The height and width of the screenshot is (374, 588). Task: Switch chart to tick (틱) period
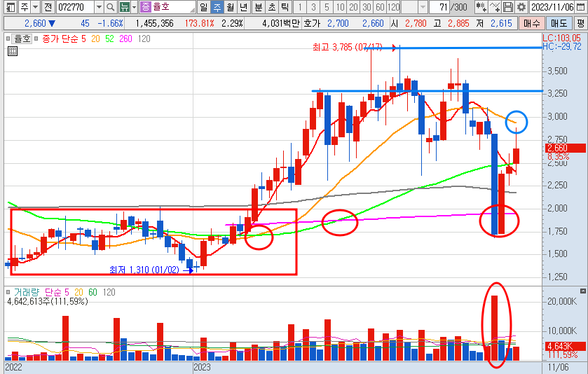click(285, 7)
